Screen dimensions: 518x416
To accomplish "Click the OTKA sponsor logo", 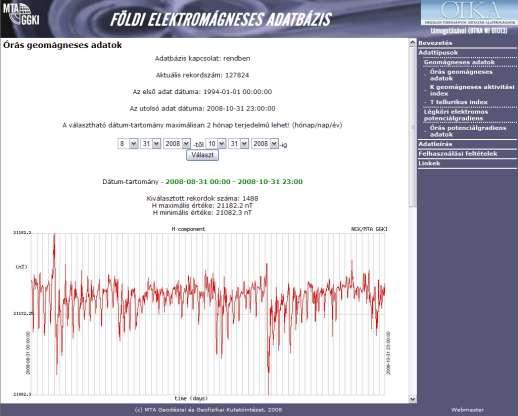I will click(469, 13).
